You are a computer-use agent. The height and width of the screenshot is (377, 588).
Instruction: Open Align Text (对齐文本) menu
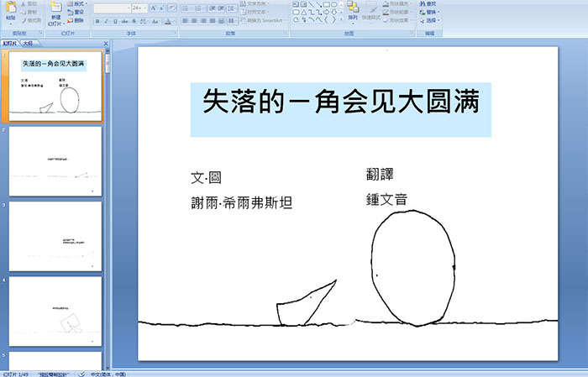coord(254,12)
